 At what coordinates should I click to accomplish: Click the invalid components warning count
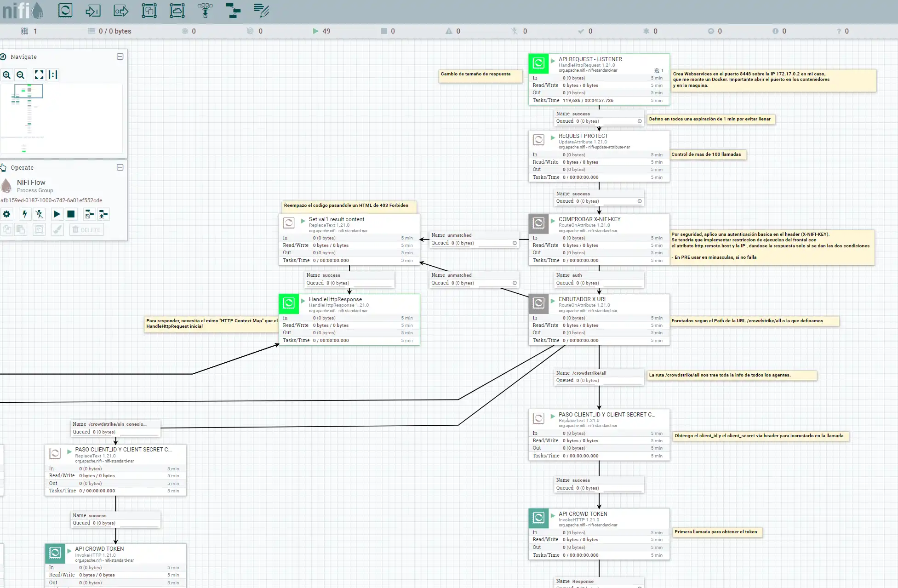(453, 31)
